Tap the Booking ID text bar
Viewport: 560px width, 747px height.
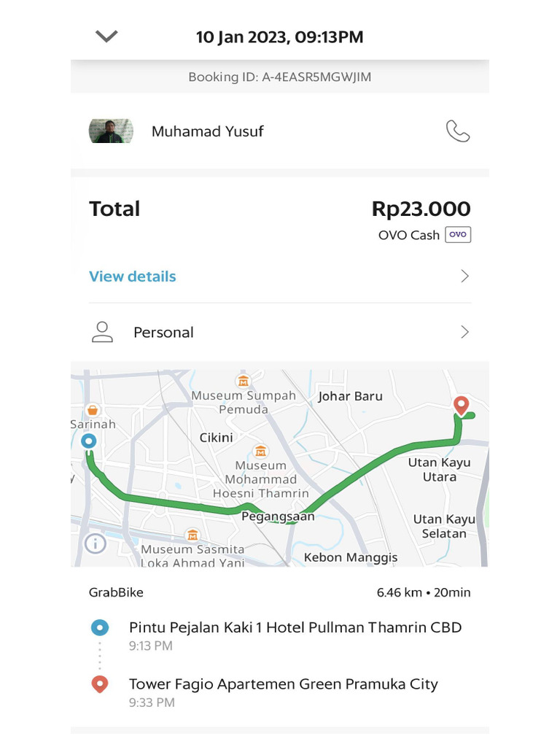click(x=280, y=77)
